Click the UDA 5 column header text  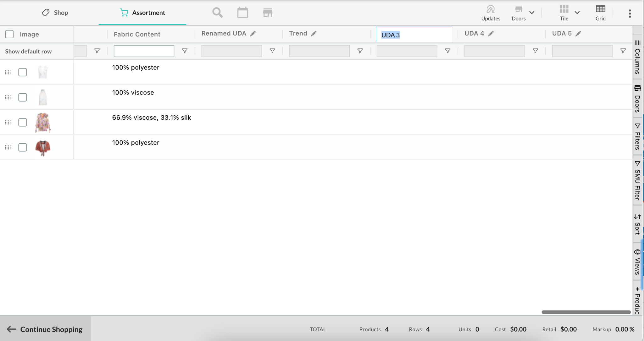pyautogui.click(x=562, y=33)
